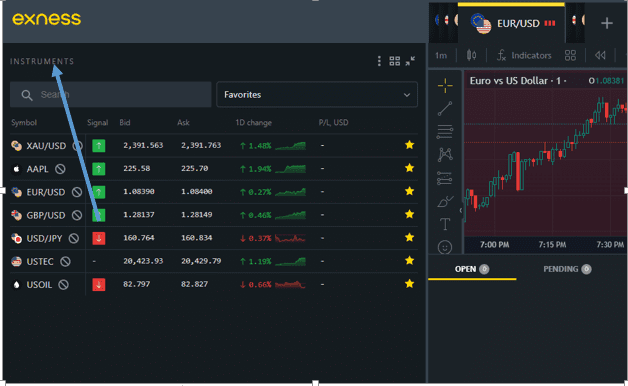Toggle favorite star for EUR/USD
Image resolution: width=628 pixels, height=386 pixels.
(x=409, y=191)
